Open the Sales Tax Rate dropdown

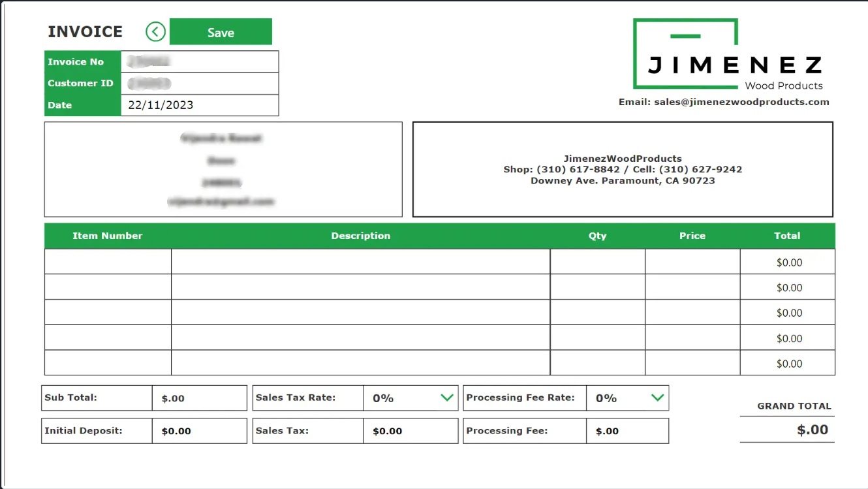[x=411, y=398]
